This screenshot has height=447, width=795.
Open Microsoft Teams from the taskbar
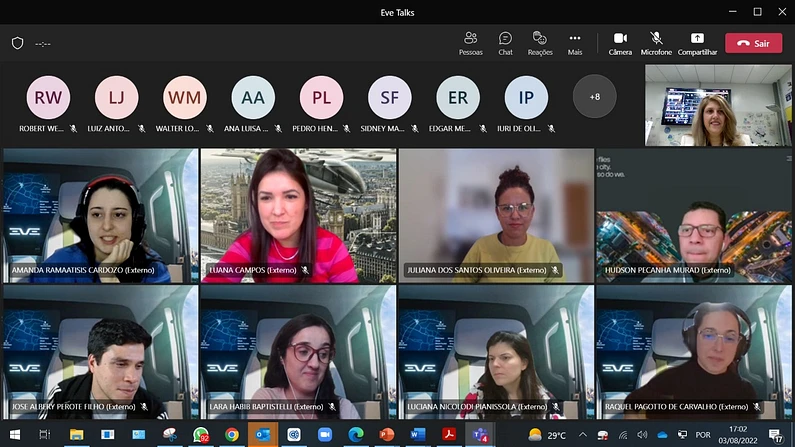[480, 435]
